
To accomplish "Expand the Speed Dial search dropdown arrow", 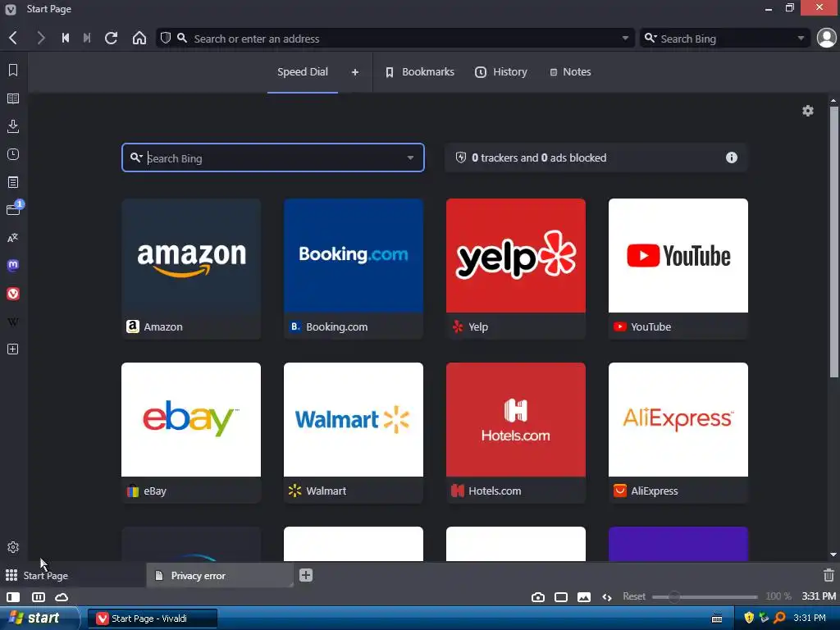I will tap(410, 157).
